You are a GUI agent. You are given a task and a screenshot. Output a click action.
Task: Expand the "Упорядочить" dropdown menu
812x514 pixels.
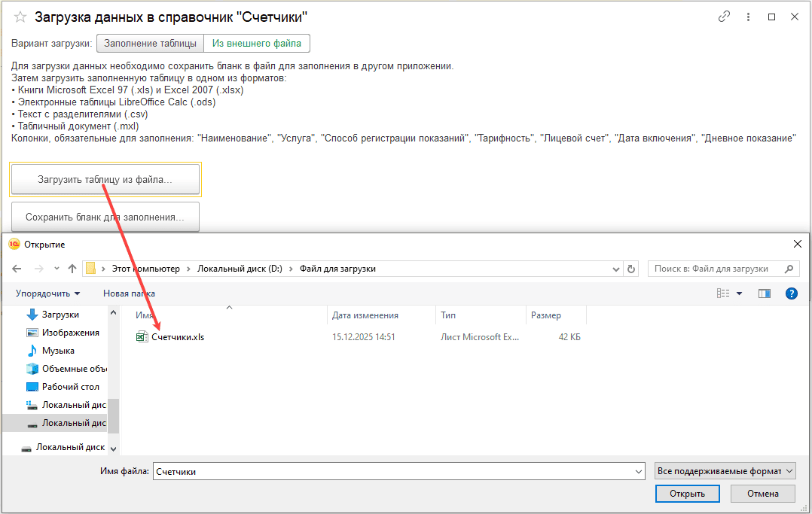pos(48,293)
